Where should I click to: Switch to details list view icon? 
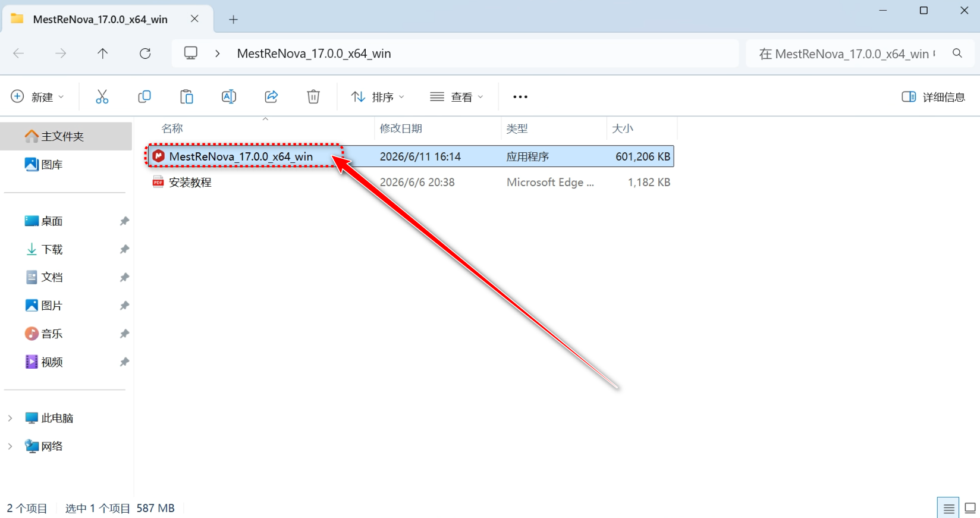948,508
